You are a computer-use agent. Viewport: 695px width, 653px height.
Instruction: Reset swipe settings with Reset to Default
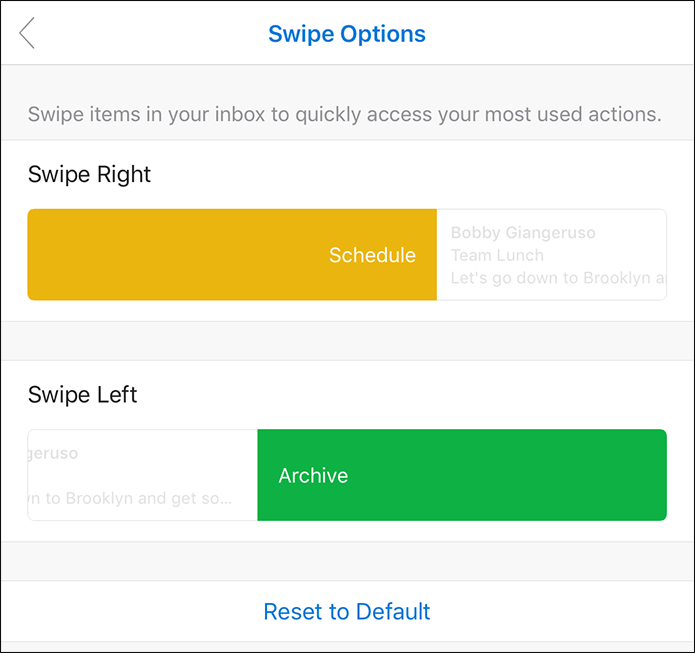coord(347,611)
